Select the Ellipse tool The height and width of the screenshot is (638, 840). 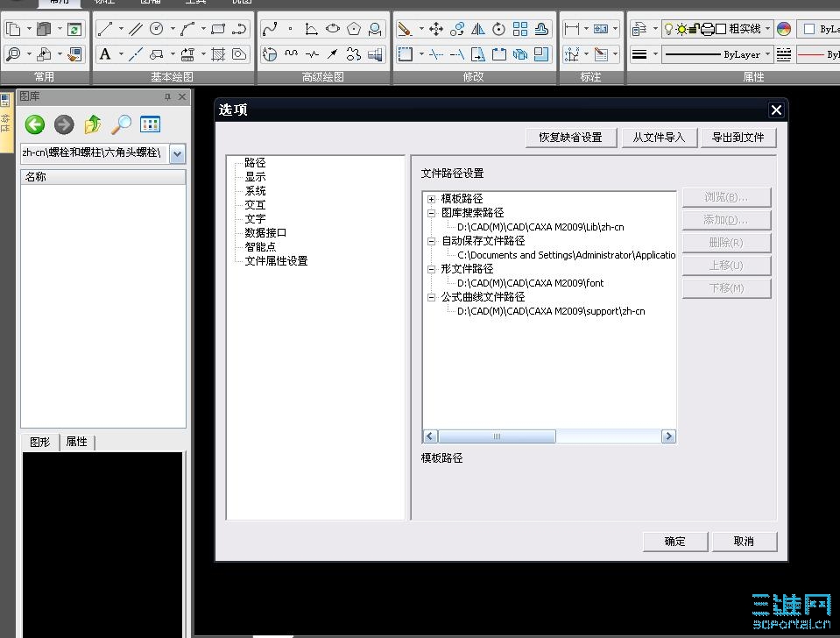pos(333,28)
